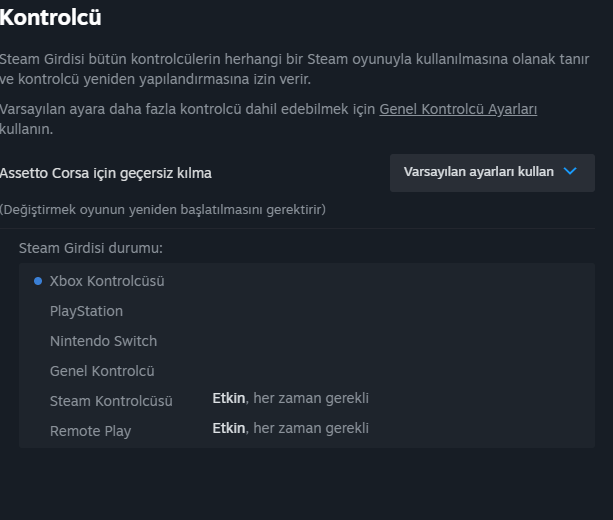Click the blue status dot beside Xbox Kontrolcüsü
Image resolution: width=613 pixels, height=520 pixels.
pos(38,281)
